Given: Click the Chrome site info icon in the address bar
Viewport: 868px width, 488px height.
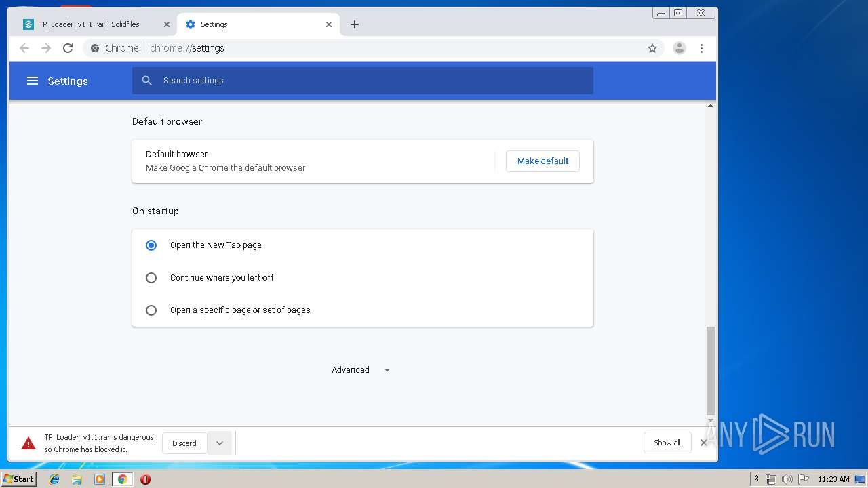Looking at the screenshot, I should [95, 48].
